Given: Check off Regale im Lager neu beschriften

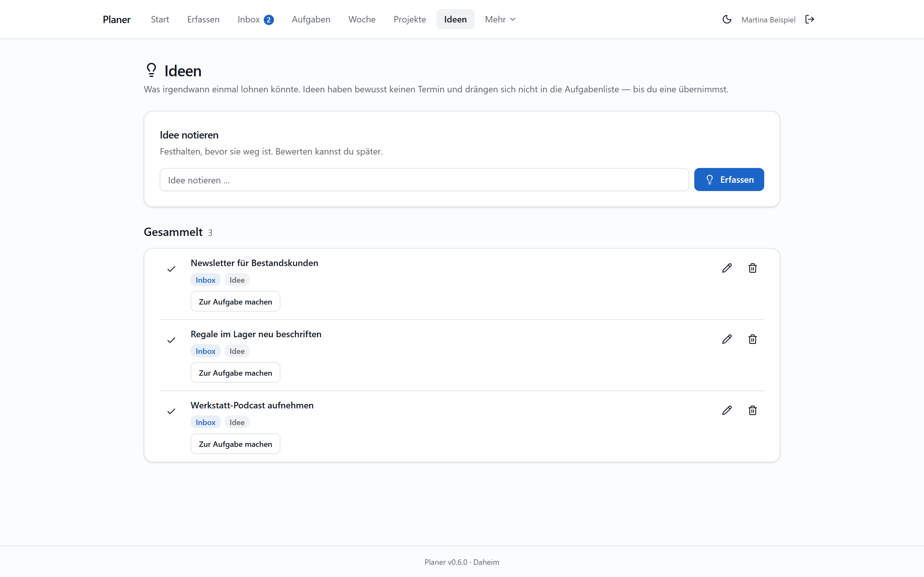Looking at the screenshot, I should [x=171, y=340].
